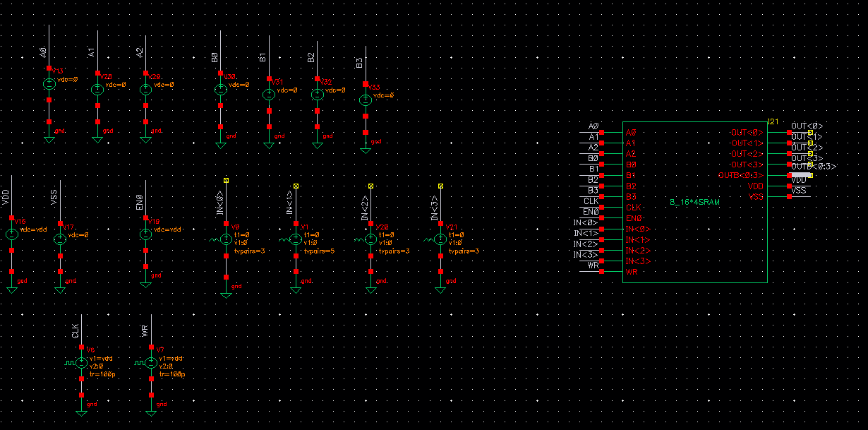The width and height of the screenshot is (868, 430).
Task: Pick the V29 vdc source under A2
Action: 145,90
